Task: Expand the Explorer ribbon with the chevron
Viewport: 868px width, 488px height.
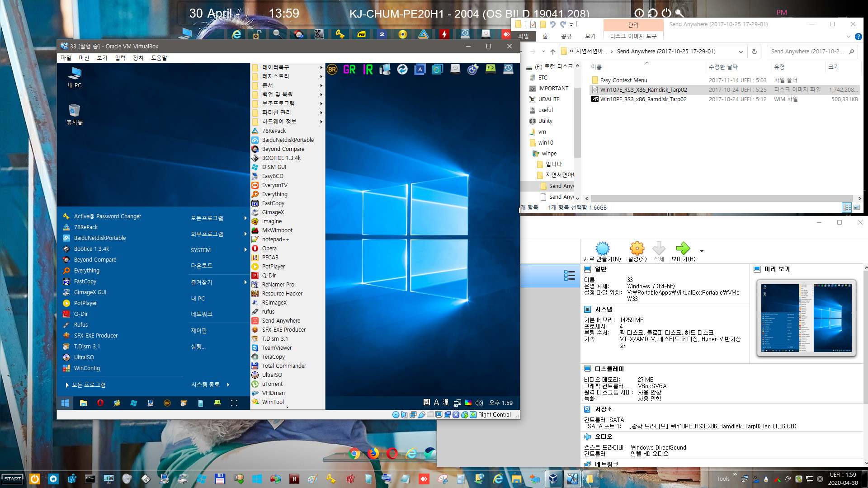Action: (x=848, y=37)
